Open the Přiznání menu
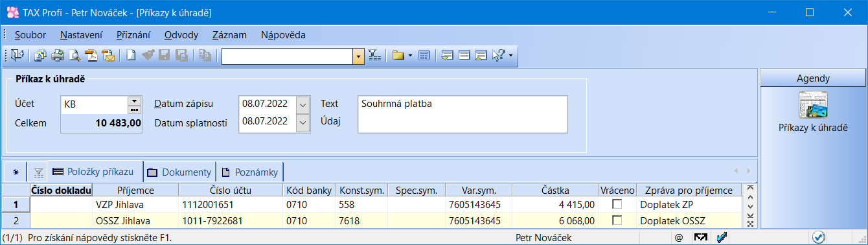The height and width of the screenshot is (245, 868). point(133,35)
